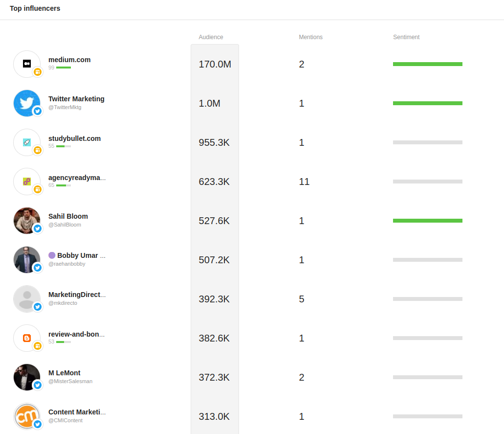The image size is (504, 434).
Task: Click audience value 392.3K
Action: pos(214,299)
